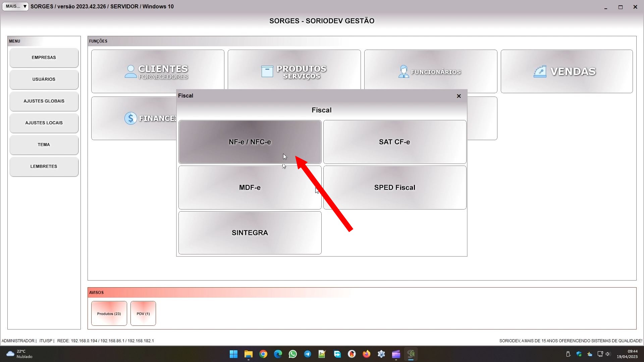Open SAT CF-e in Fiscal dialog
This screenshot has height=362, width=644.
pos(394,142)
